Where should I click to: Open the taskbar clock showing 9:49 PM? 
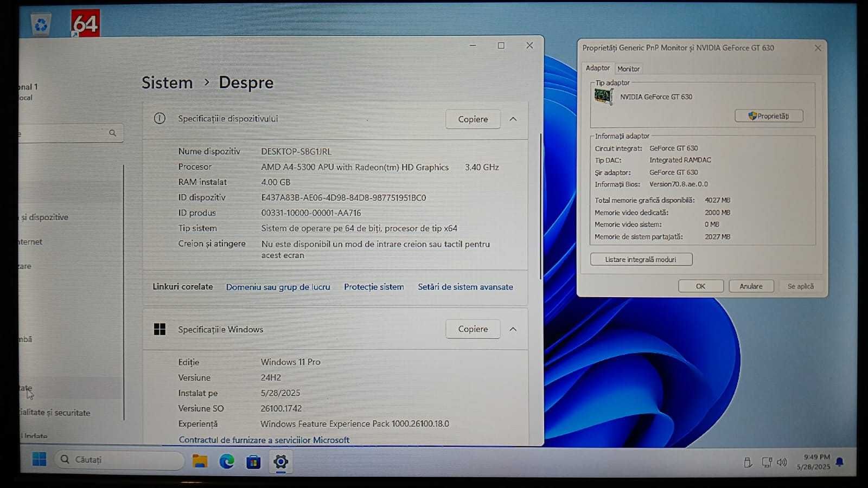(x=813, y=462)
